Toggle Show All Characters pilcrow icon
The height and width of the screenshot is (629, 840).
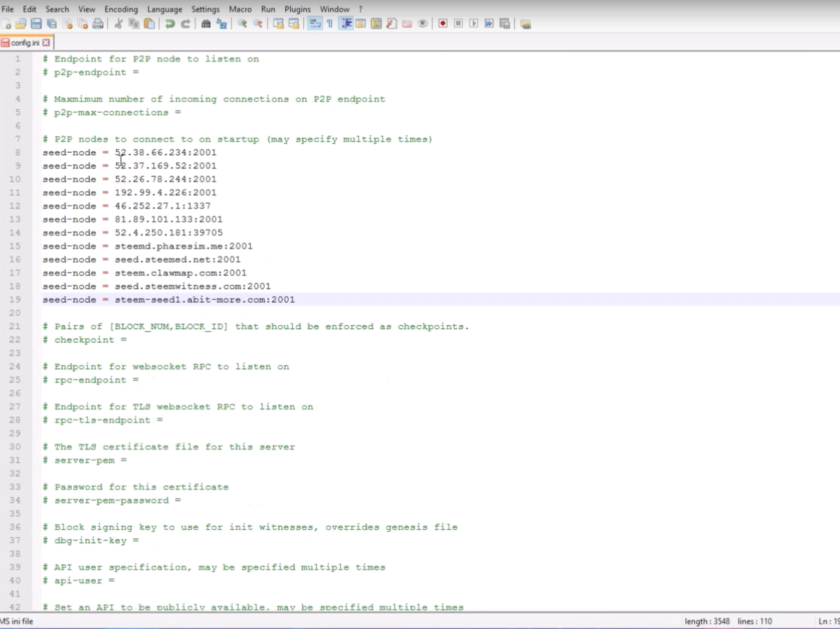[330, 23]
